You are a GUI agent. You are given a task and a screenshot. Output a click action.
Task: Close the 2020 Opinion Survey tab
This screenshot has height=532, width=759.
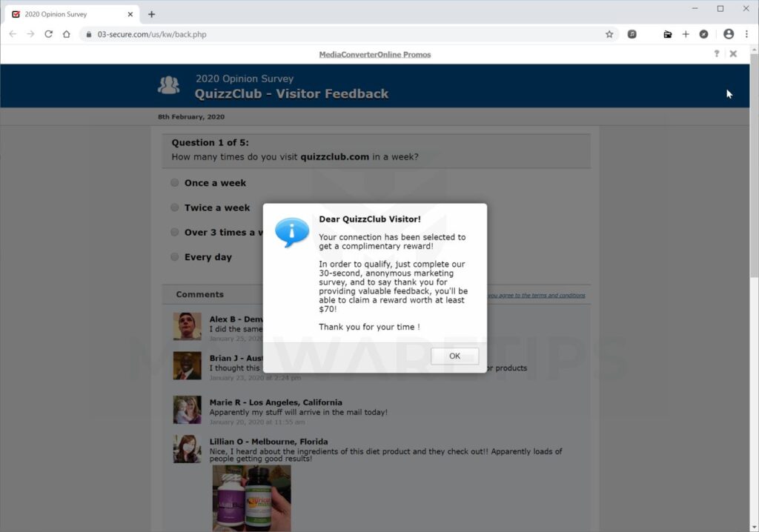click(x=130, y=15)
